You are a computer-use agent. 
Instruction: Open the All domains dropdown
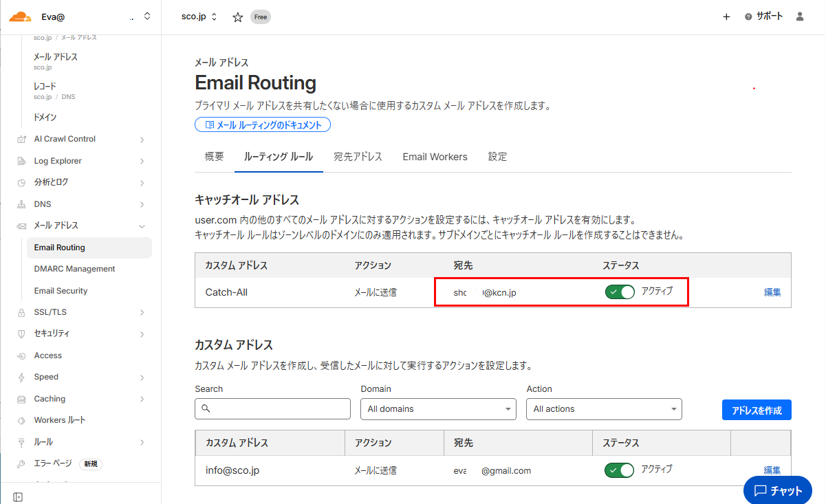pos(437,409)
